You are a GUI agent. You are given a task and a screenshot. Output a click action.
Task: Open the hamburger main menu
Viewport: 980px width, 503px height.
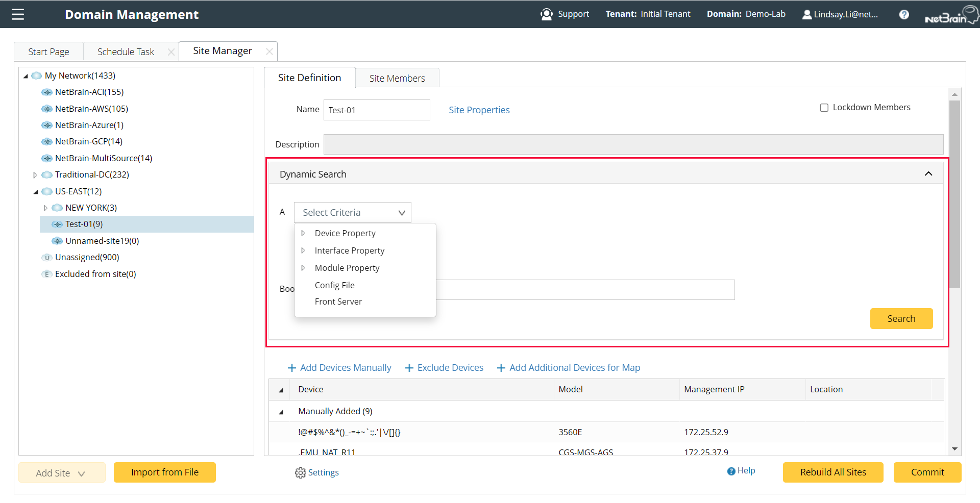18,14
